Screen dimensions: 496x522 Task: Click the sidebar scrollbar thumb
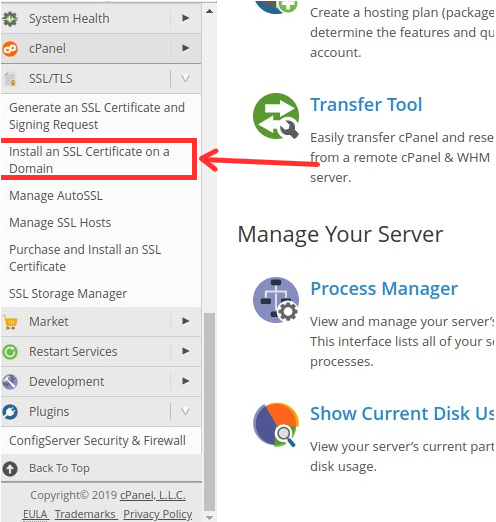(209, 412)
